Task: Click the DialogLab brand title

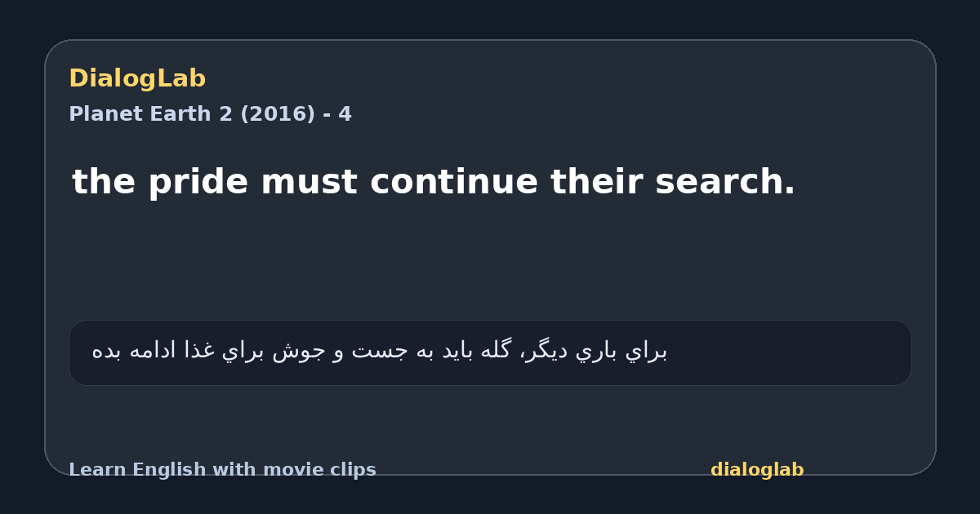Action: point(137,78)
